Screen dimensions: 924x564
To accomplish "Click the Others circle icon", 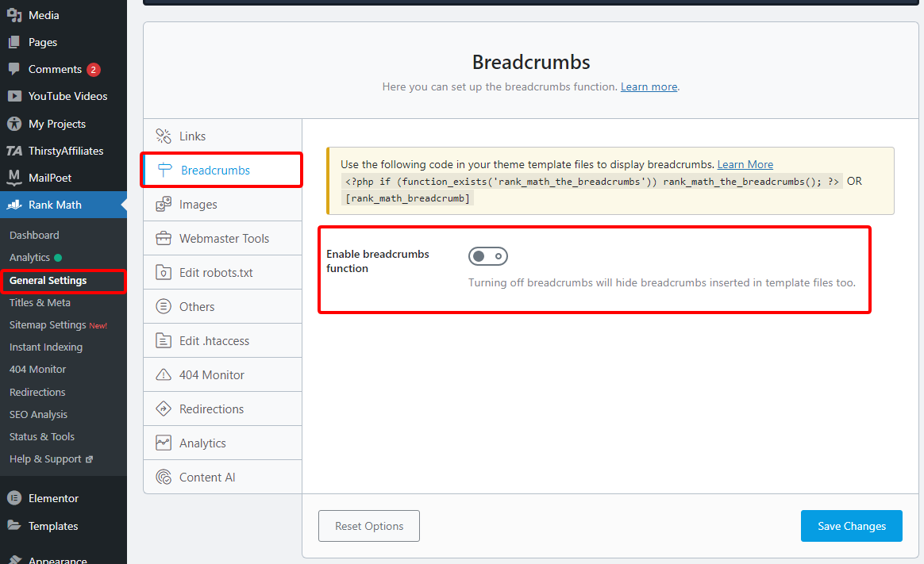I will coord(164,307).
